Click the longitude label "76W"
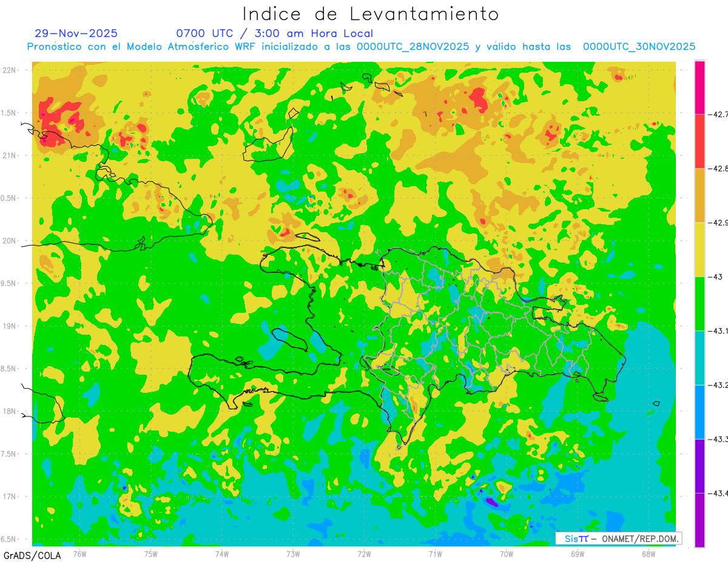Image resolution: width=728 pixels, height=562 pixels. [x=79, y=554]
